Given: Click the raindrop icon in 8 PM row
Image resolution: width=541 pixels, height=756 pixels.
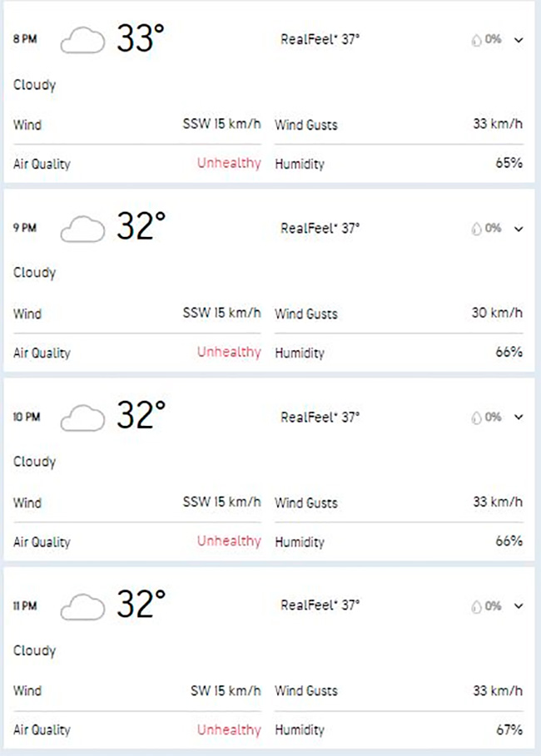Looking at the screenshot, I should click(476, 40).
